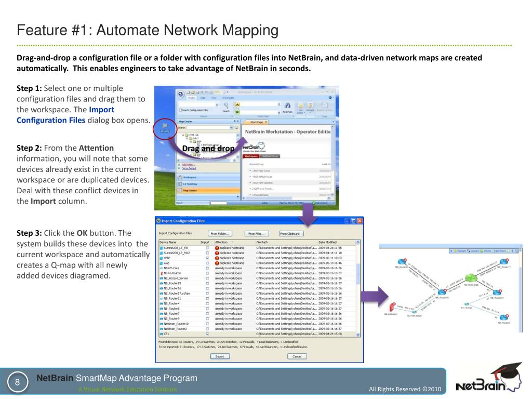Toggle the Import checkbox for NB_Router15

coord(207,283)
